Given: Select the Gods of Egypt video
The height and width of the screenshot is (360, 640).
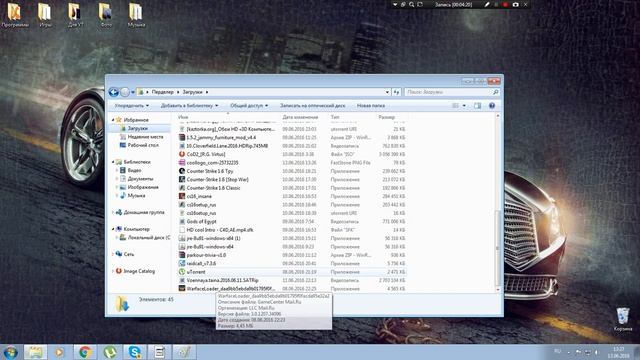Looking at the screenshot, I should click(201, 222).
